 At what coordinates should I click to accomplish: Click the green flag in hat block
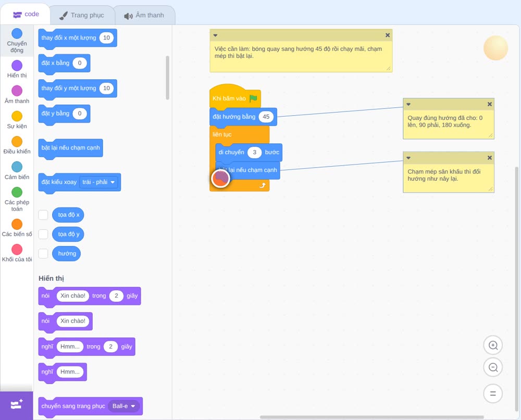click(253, 98)
